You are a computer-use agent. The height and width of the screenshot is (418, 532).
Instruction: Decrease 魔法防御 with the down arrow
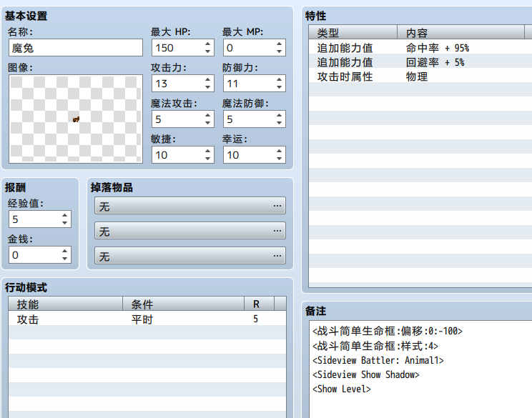point(279,123)
